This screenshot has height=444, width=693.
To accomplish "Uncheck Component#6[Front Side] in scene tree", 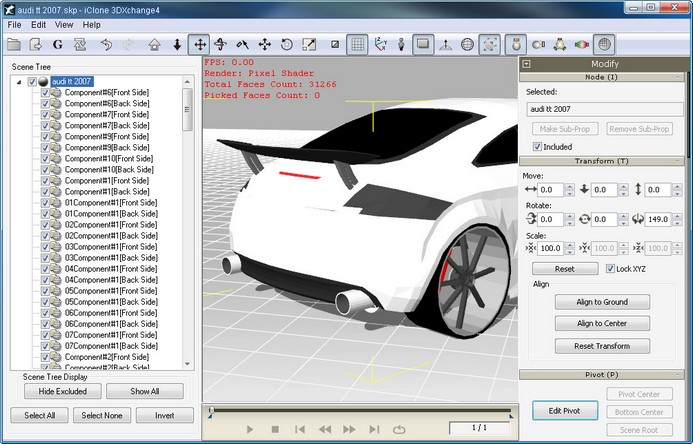I will [45, 93].
